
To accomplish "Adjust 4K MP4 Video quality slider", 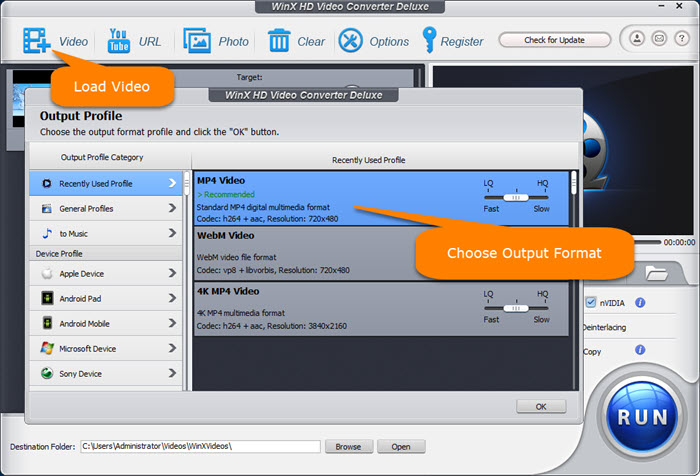I will (x=516, y=308).
